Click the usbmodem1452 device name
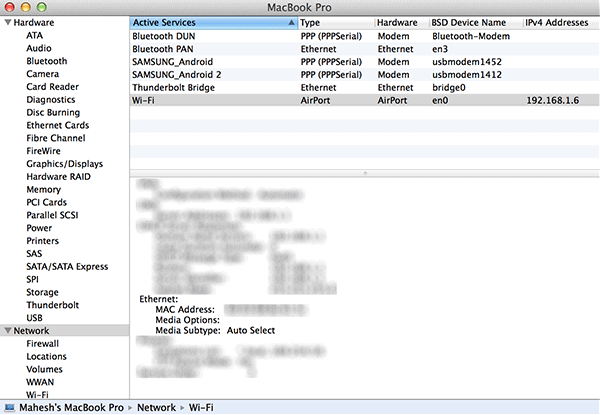Image resolution: width=600 pixels, height=415 pixels. tap(467, 62)
